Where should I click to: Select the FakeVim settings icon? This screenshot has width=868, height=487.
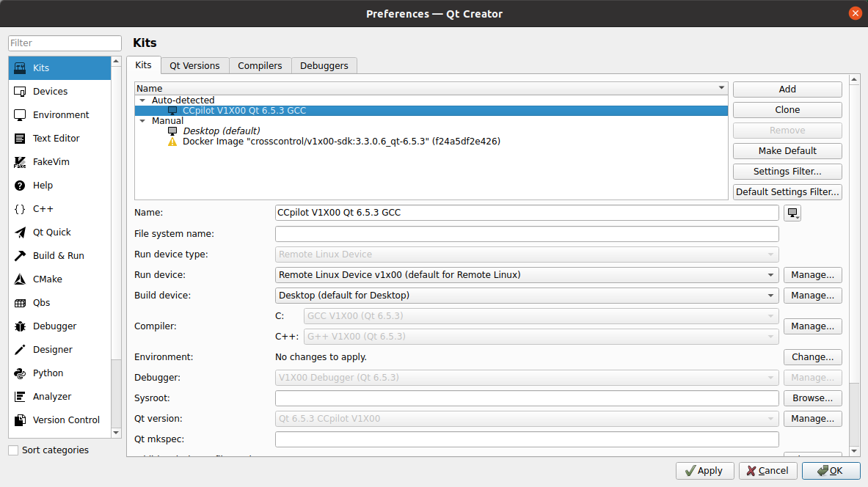point(20,162)
